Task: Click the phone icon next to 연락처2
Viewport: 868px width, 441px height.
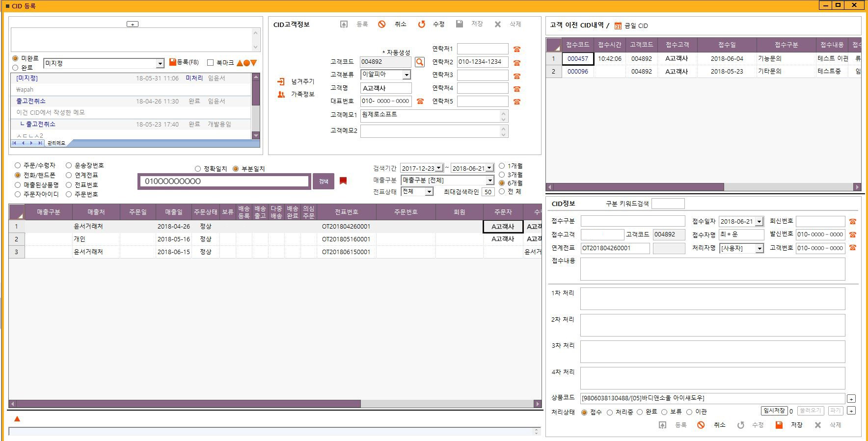Action: pyautogui.click(x=516, y=62)
